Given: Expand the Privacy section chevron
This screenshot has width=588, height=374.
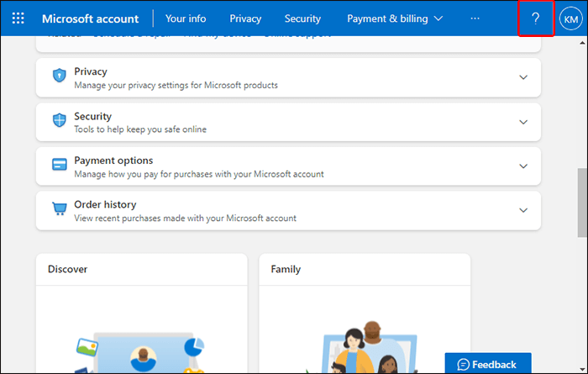Looking at the screenshot, I should [523, 77].
